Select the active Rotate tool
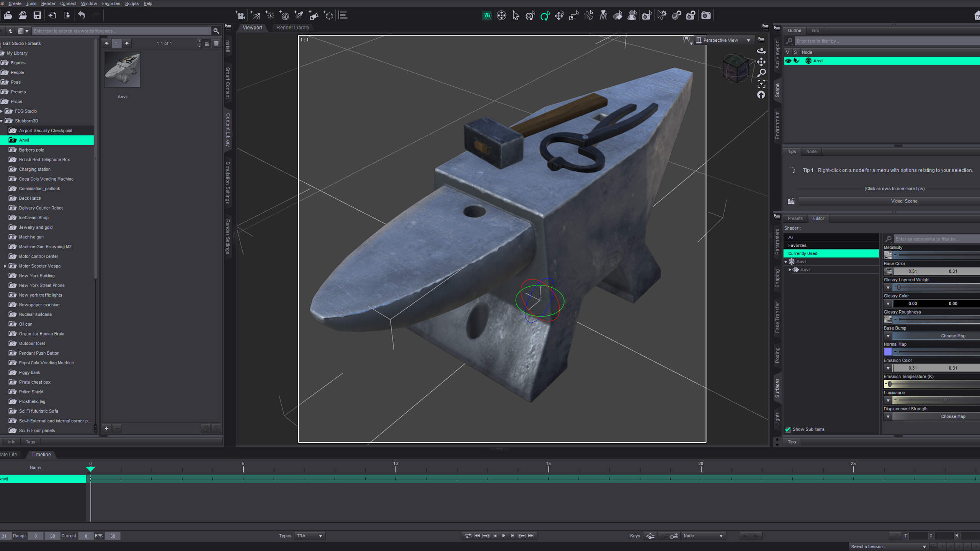The width and height of the screenshot is (980, 551). click(545, 15)
